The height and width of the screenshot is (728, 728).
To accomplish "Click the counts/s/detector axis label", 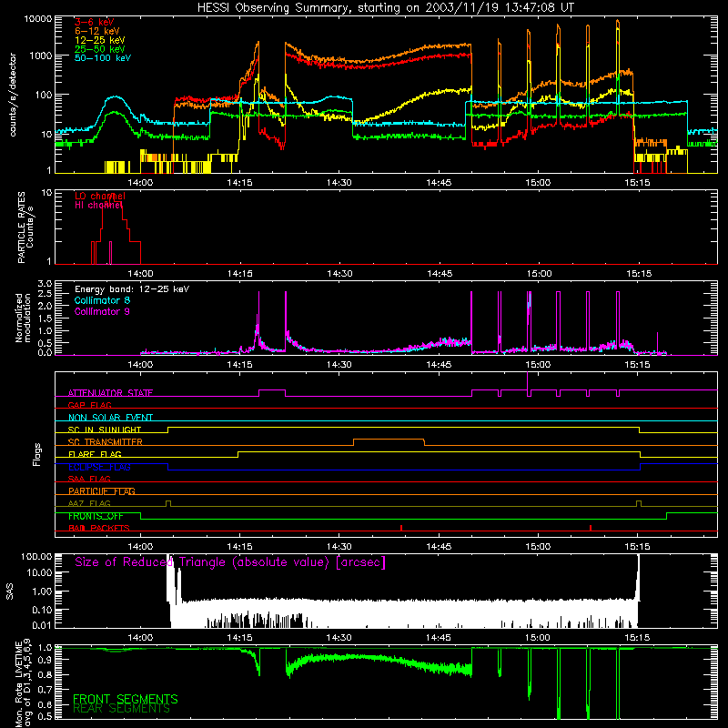I will click(x=13, y=95).
